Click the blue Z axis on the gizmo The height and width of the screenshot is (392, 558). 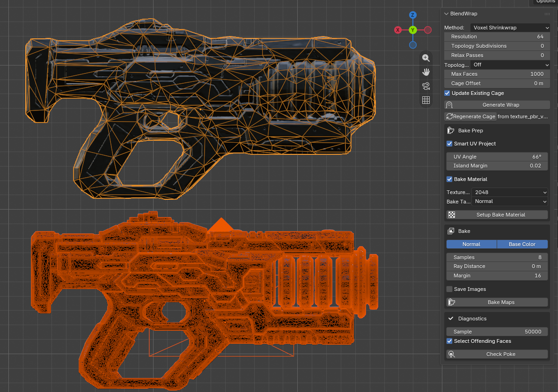(413, 15)
